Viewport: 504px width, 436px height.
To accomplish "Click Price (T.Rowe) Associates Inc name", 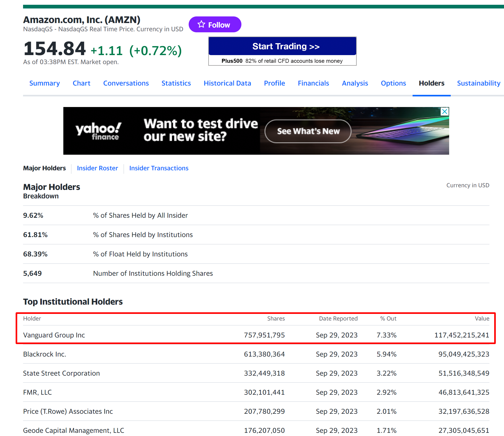I will 68,411.
